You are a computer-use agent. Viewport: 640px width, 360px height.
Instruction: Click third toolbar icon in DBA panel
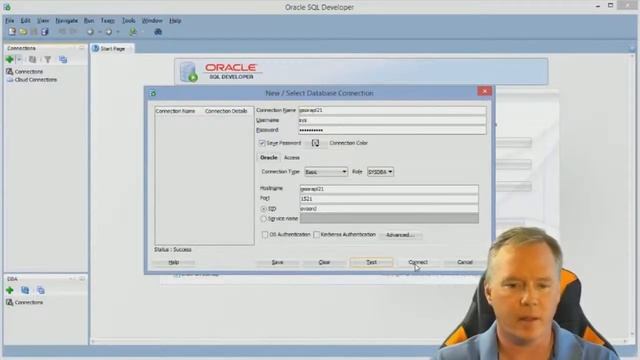[x=40, y=290]
